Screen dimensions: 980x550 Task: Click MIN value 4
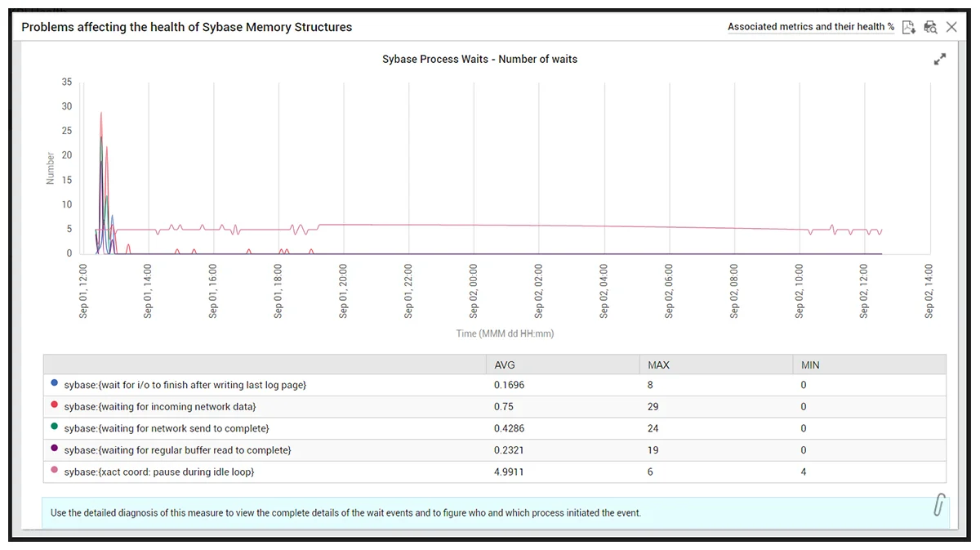(x=804, y=472)
